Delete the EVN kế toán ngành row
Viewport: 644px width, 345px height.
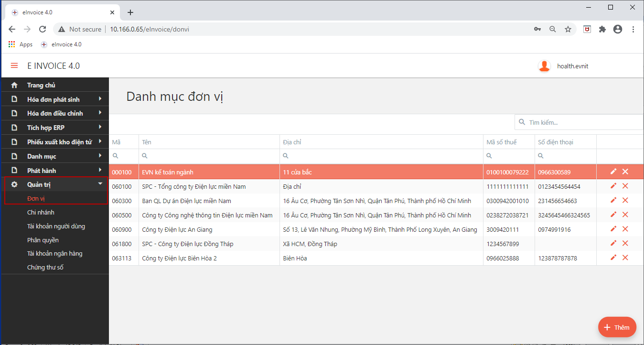(x=625, y=172)
